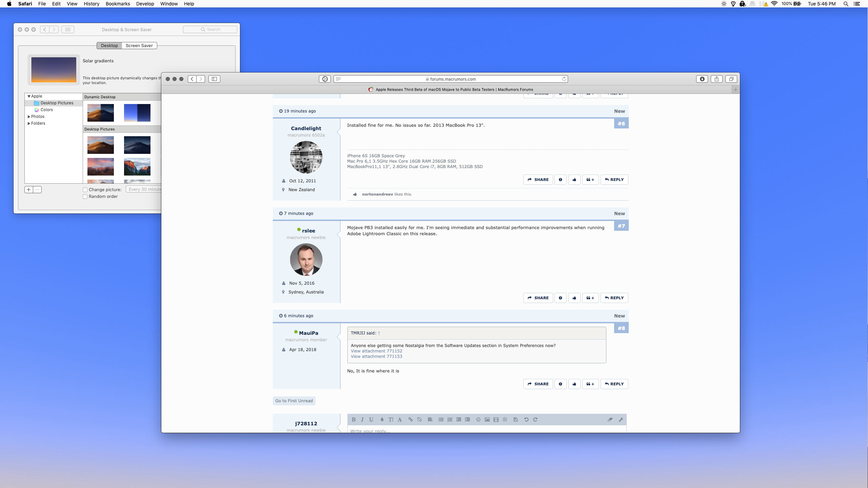Show all tabs in Safari toolbar

731,79
